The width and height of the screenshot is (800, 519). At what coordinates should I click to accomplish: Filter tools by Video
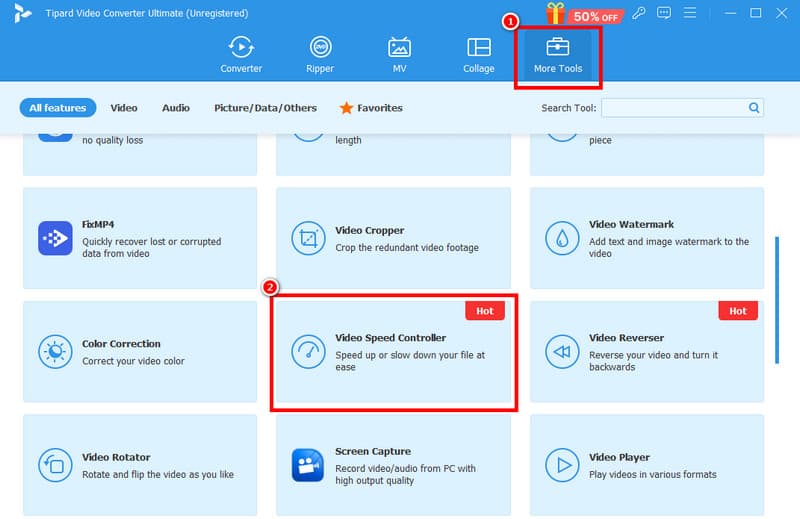(124, 108)
